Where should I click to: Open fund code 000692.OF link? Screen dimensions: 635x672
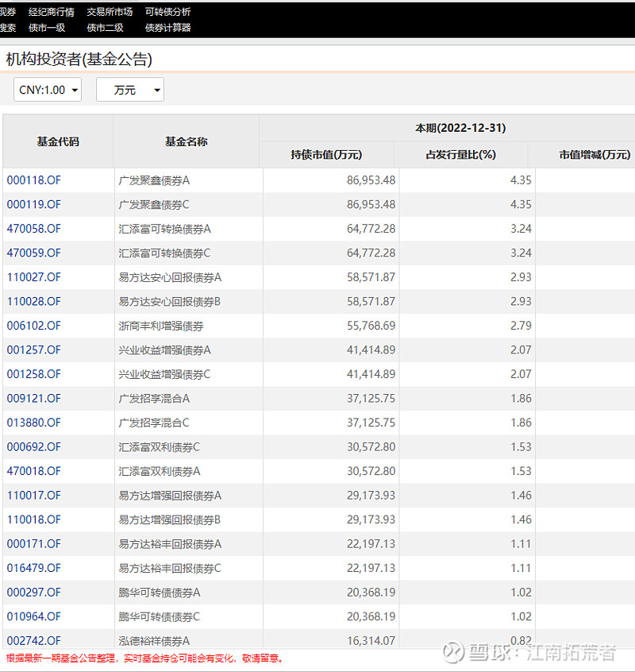(x=34, y=446)
